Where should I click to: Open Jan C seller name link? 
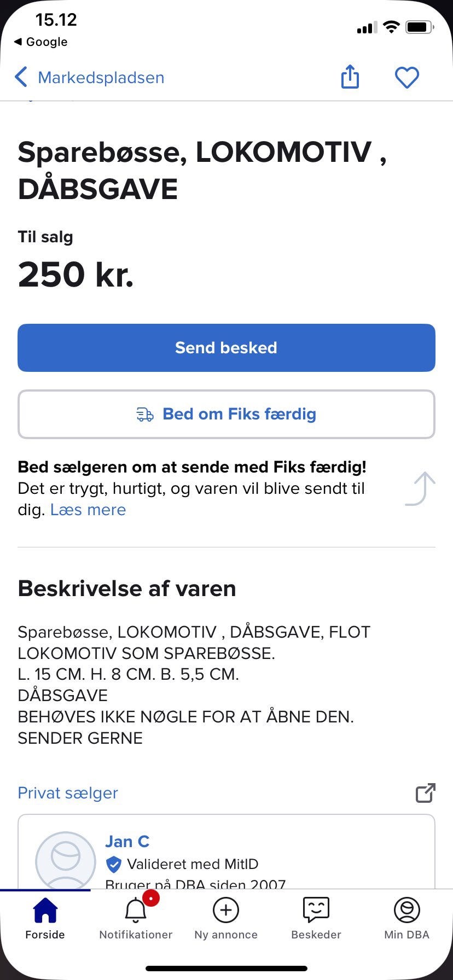pos(127,841)
